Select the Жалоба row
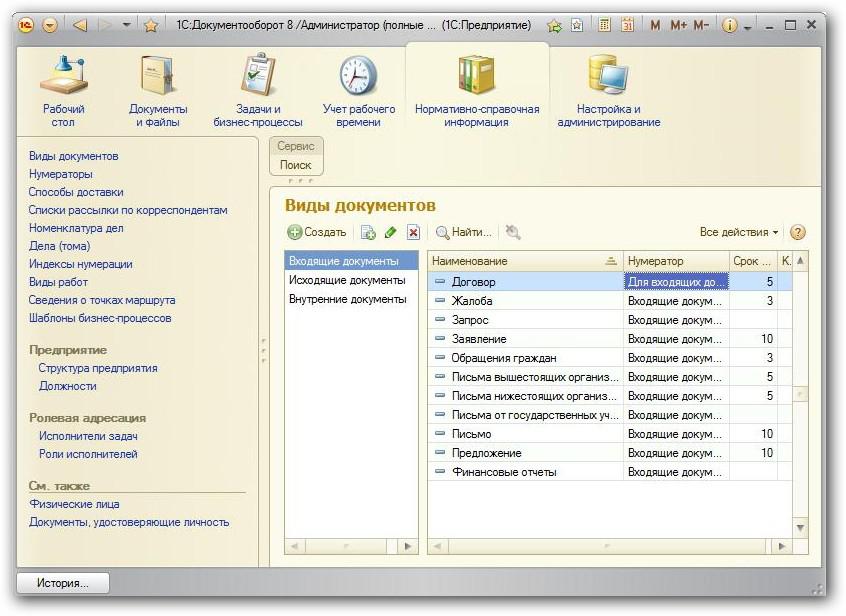This screenshot has height=616, width=846. pyautogui.click(x=610, y=301)
